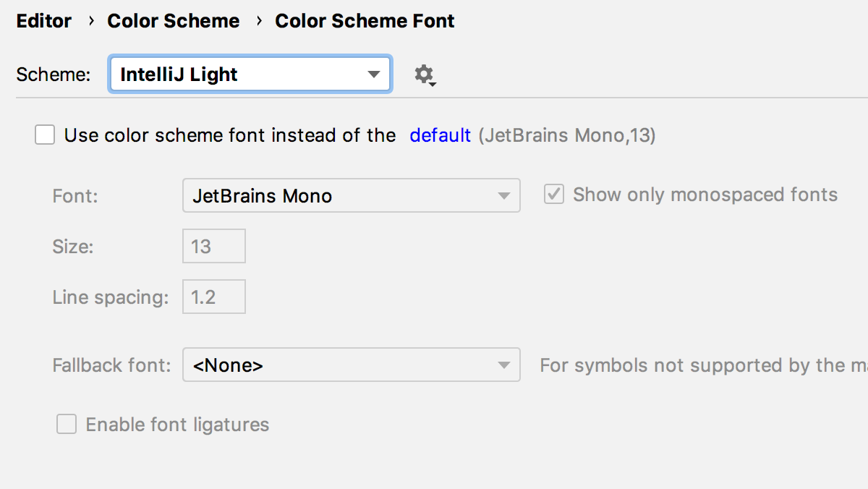Click the Scheme dropdown arrow indicator
This screenshot has width=868, height=489.
pos(373,75)
